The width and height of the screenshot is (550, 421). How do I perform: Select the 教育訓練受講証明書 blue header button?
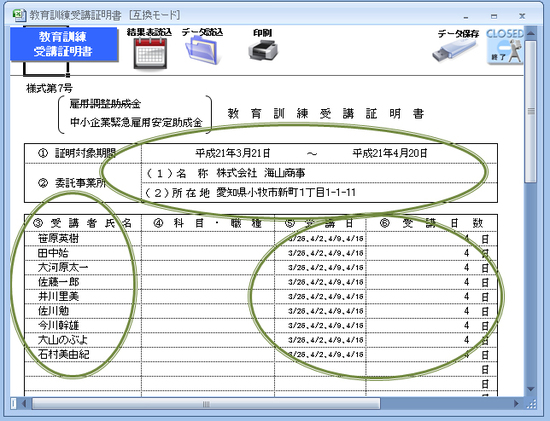(63, 44)
